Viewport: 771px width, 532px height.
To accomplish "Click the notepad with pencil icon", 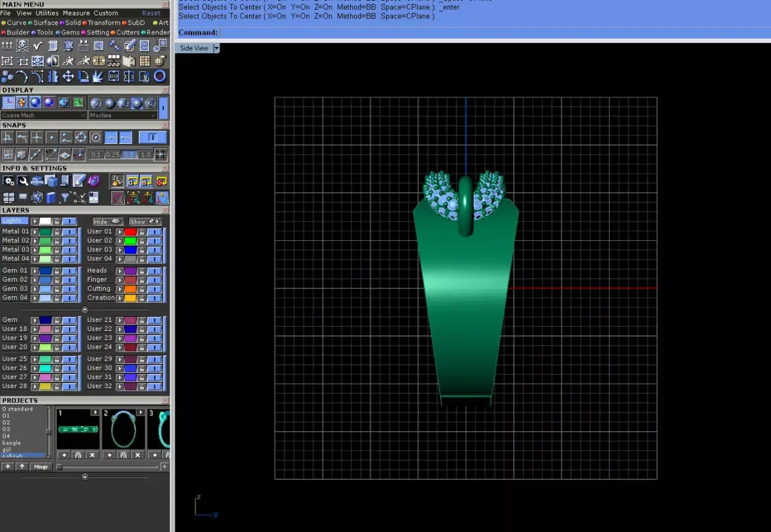I will point(79,180).
